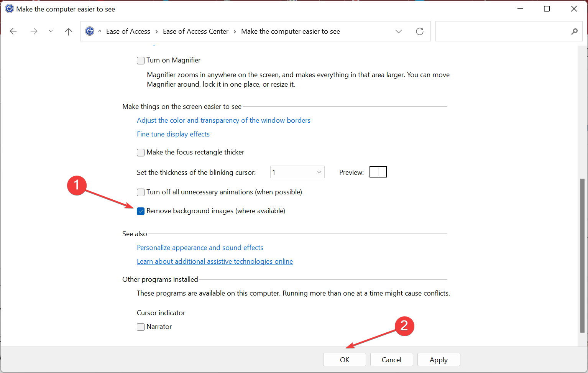
Task: Show hidden breadcrumb path via double chevron
Action: [100, 31]
